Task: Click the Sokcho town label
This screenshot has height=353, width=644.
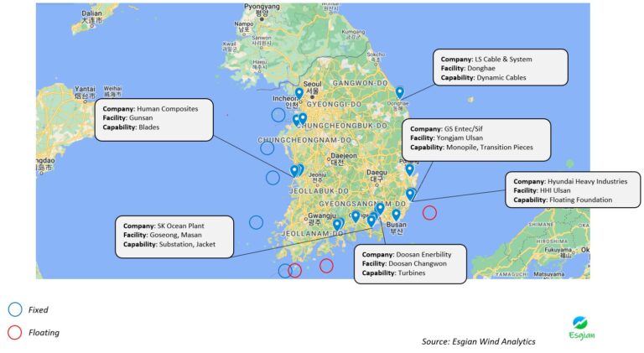Action: [376, 57]
